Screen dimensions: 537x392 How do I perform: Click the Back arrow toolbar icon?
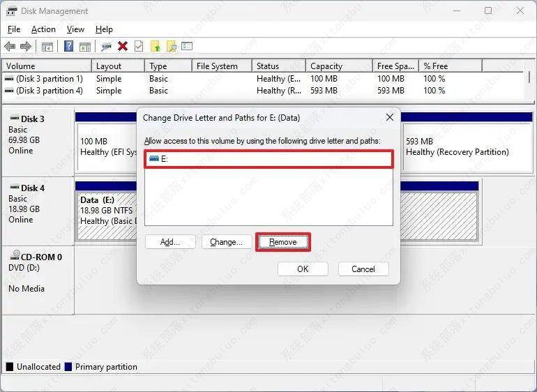[x=10, y=47]
